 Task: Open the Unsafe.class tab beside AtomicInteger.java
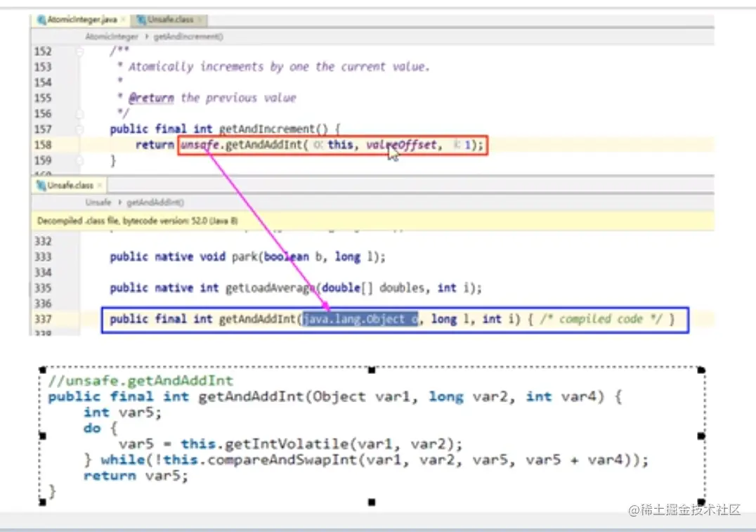(170, 20)
